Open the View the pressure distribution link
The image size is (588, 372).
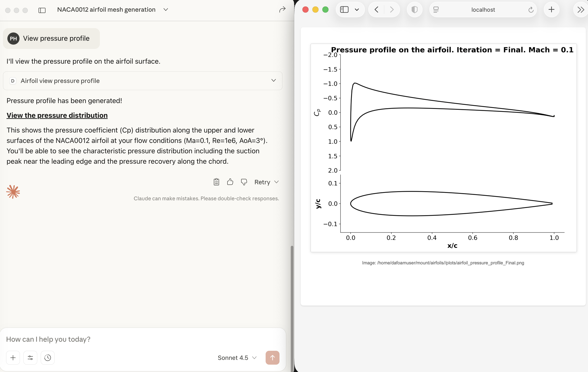(57, 115)
